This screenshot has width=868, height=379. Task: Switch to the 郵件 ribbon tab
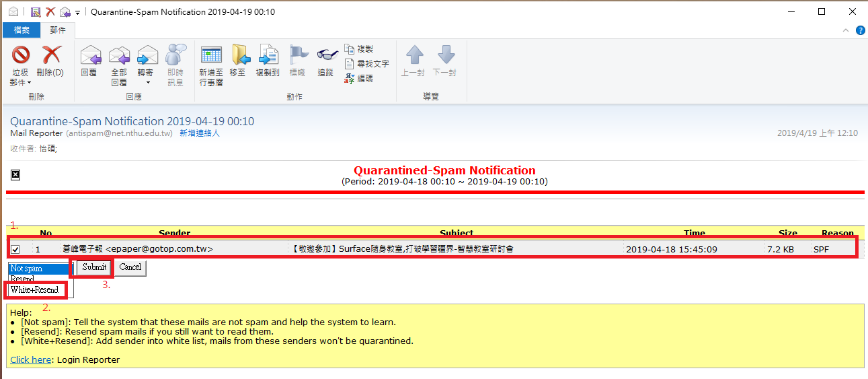tap(58, 30)
